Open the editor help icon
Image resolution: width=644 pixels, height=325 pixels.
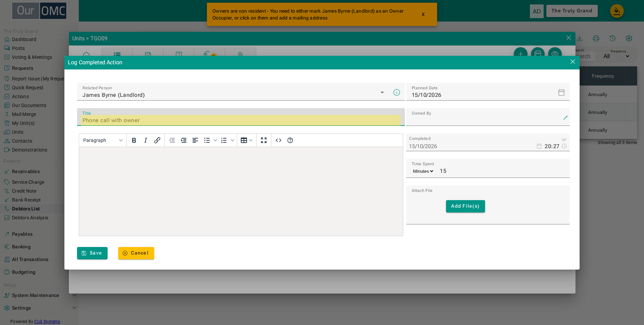pos(290,140)
